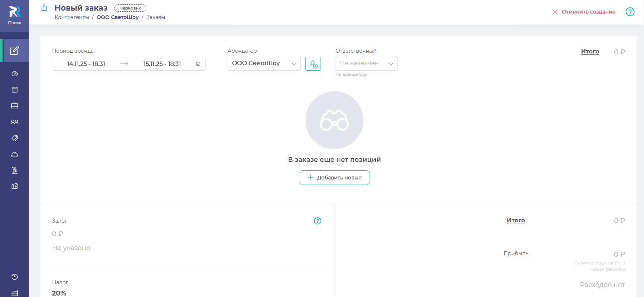Open the rental period calendar picker icon
This screenshot has height=297, width=644.
198,64
